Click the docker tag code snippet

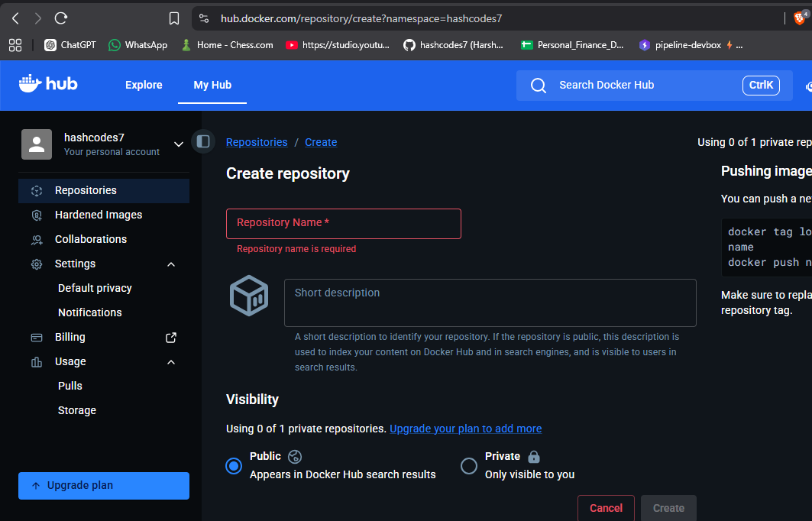click(x=766, y=247)
